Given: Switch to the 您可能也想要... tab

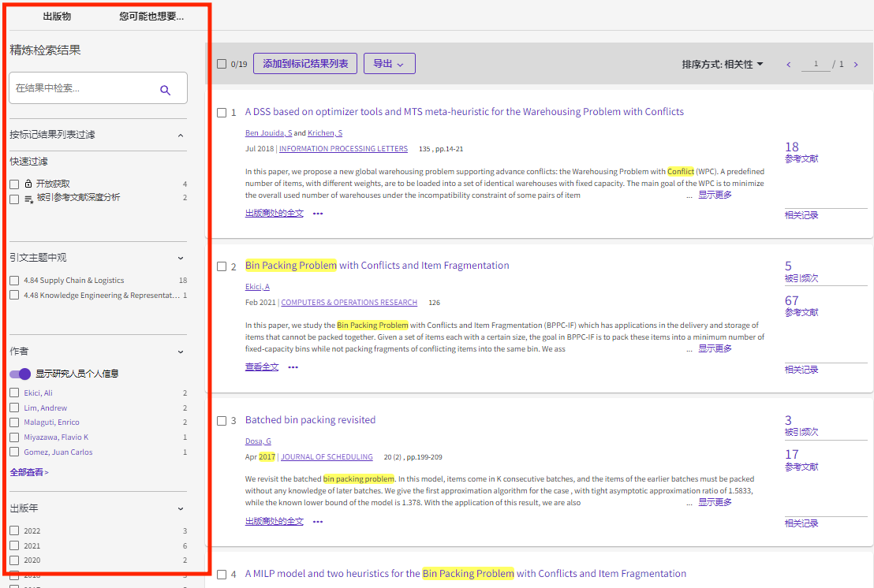Looking at the screenshot, I should [x=151, y=16].
